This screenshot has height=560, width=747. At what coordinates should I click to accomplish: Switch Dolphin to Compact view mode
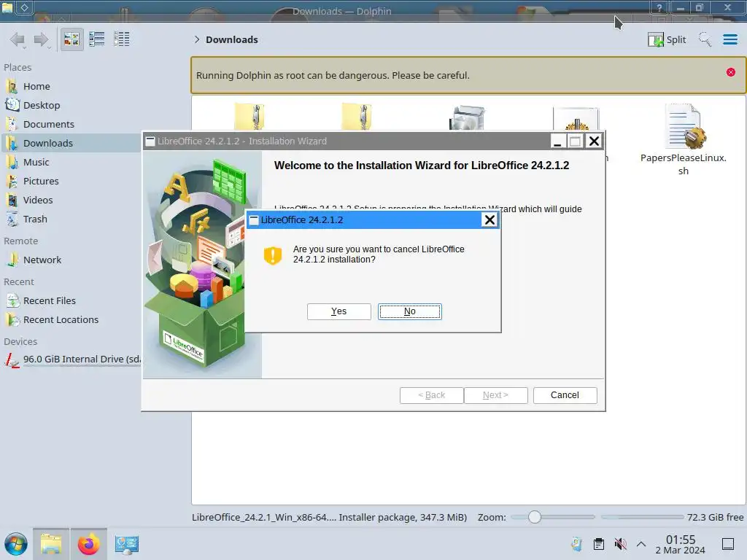point(97,39)
